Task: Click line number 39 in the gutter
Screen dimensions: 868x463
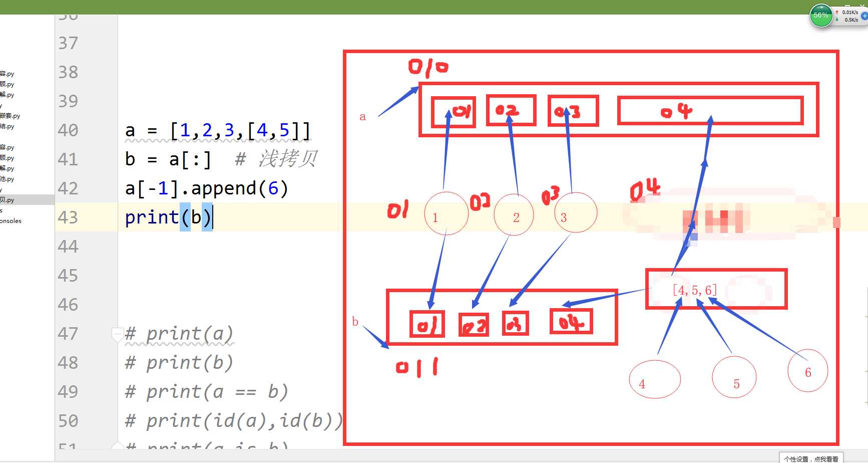Action: [68, 101]
